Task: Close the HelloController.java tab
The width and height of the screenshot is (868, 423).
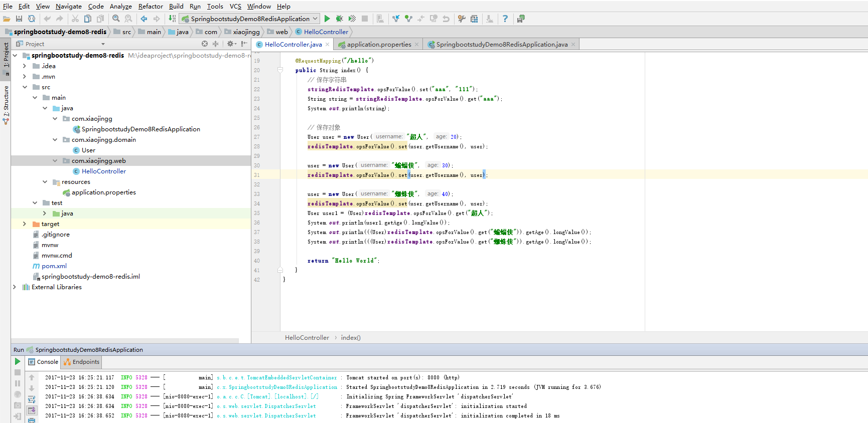Action: click(x=328, y=44)
